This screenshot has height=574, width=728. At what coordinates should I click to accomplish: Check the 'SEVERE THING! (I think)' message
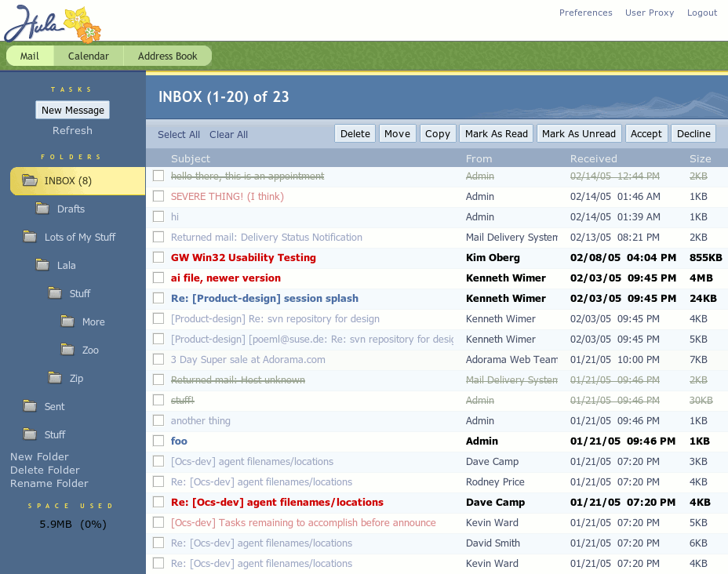[158, 196]
